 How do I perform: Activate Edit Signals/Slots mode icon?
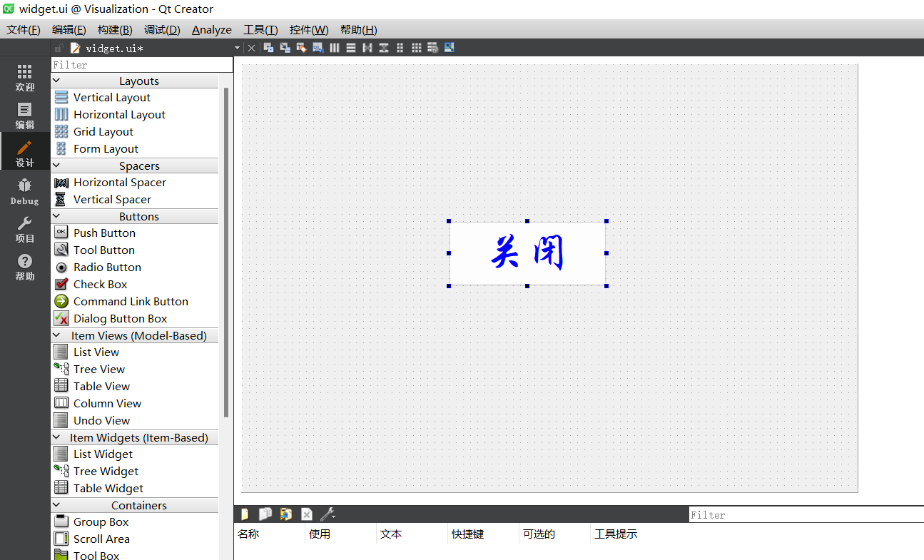coord(285,48)
